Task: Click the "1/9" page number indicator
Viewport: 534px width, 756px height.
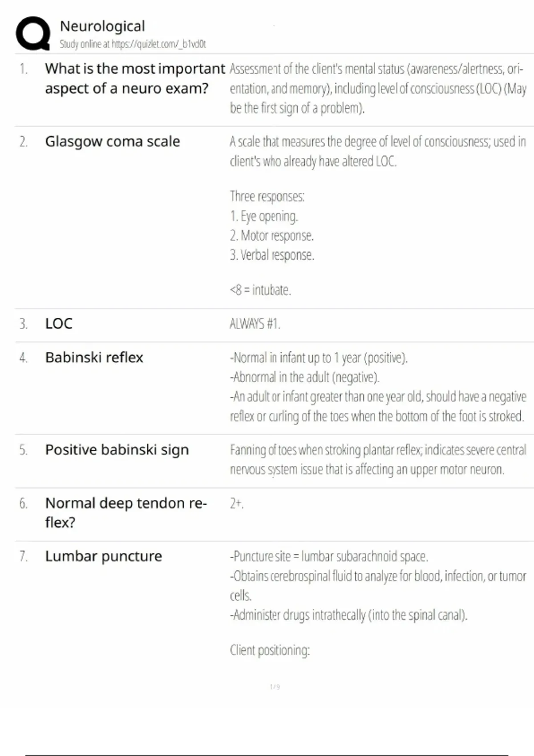Action: tap(275, 687)
